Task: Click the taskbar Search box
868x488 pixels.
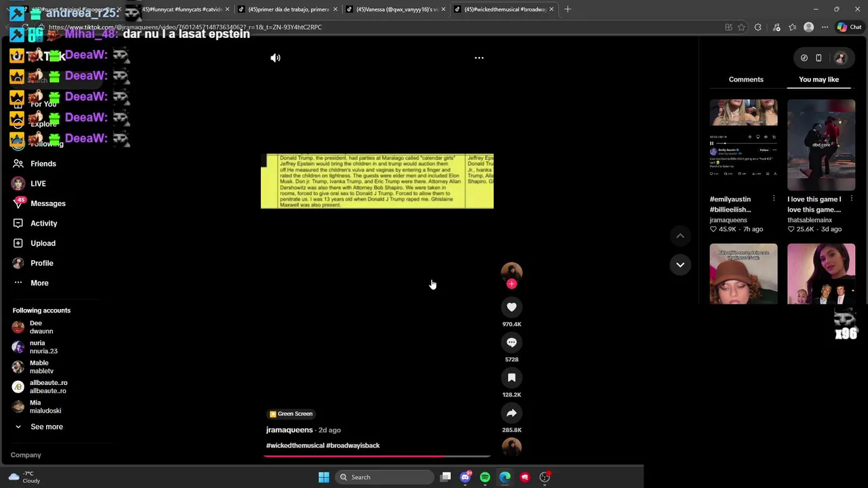Action: point(384,477)
